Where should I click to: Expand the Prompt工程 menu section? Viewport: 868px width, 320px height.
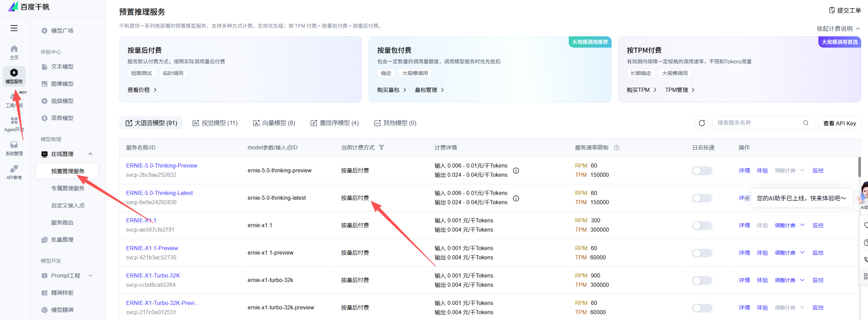(90, 276)
